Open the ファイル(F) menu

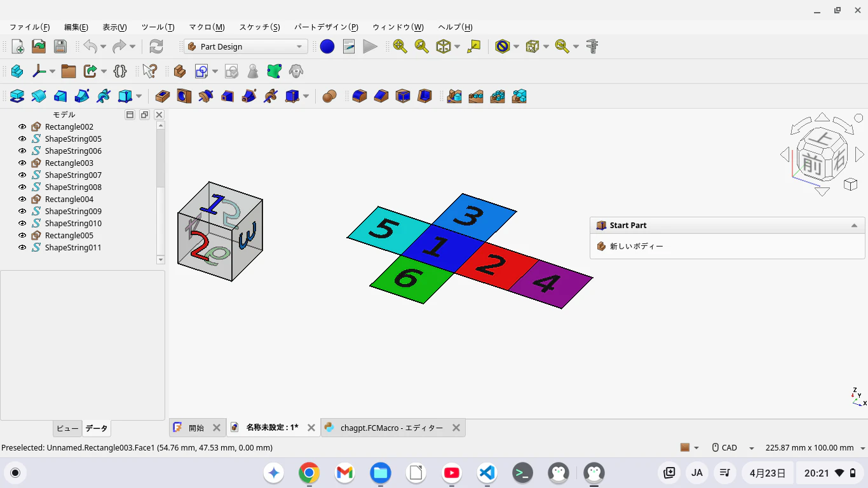tap(29, 27)
